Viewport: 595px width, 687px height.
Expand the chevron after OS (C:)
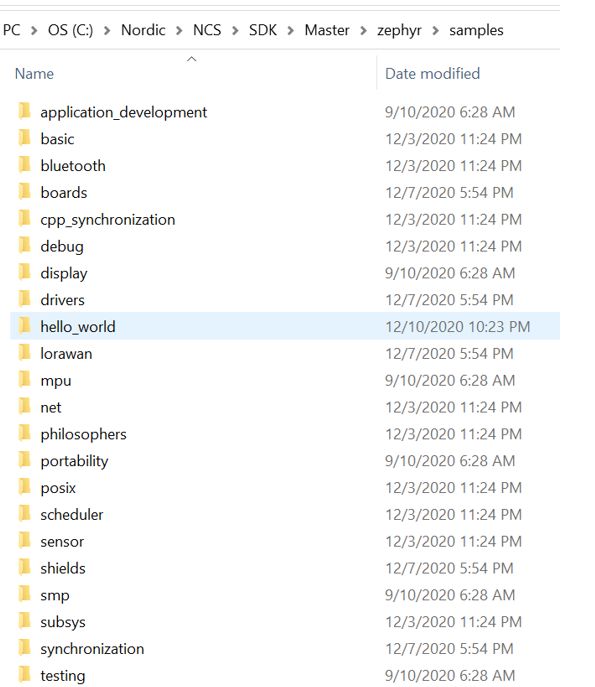click(x=107, y=31)
